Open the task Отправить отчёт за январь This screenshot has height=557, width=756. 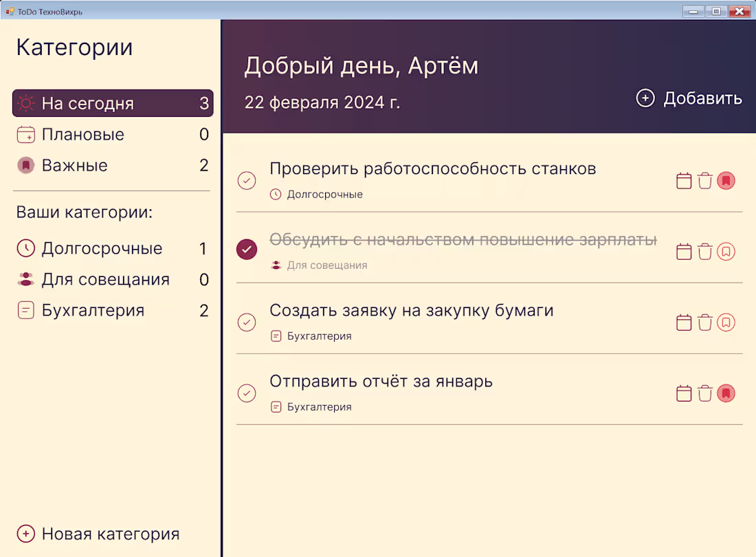click(381, 382)
